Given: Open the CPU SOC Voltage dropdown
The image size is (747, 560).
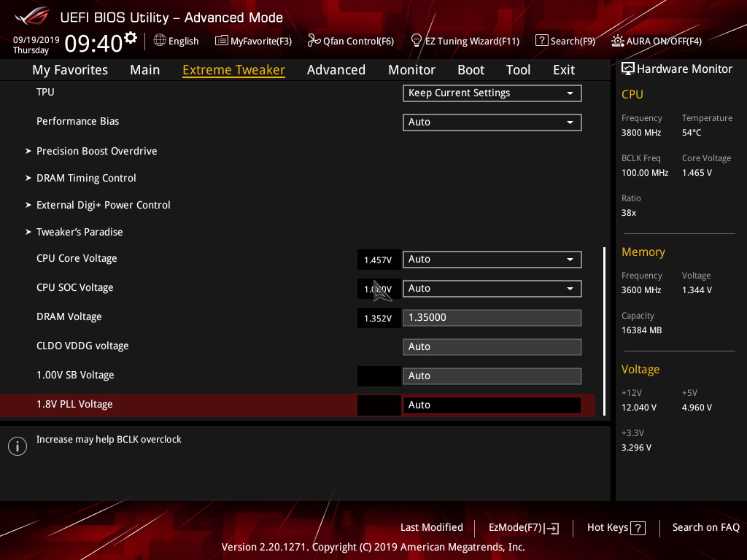Looking at the screenshot, I should tap(492, 289).
